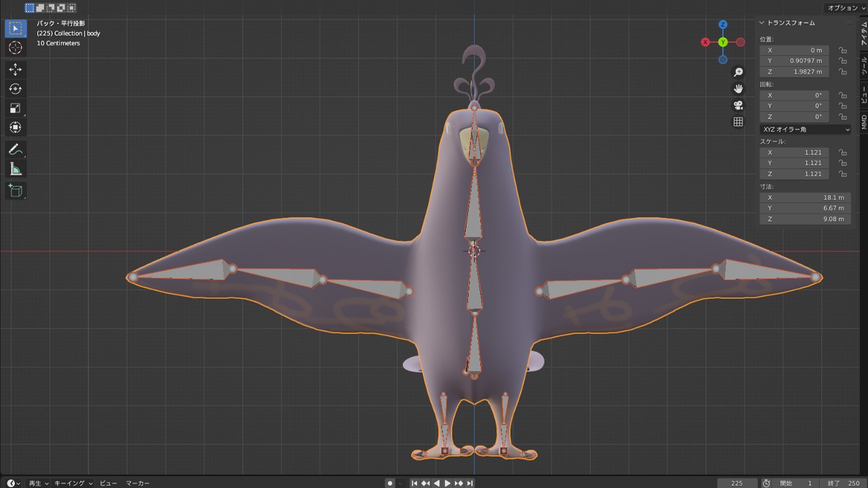868x488 pixels.
Task: Toggle the location X lock
Action: [x=842, y=50]
